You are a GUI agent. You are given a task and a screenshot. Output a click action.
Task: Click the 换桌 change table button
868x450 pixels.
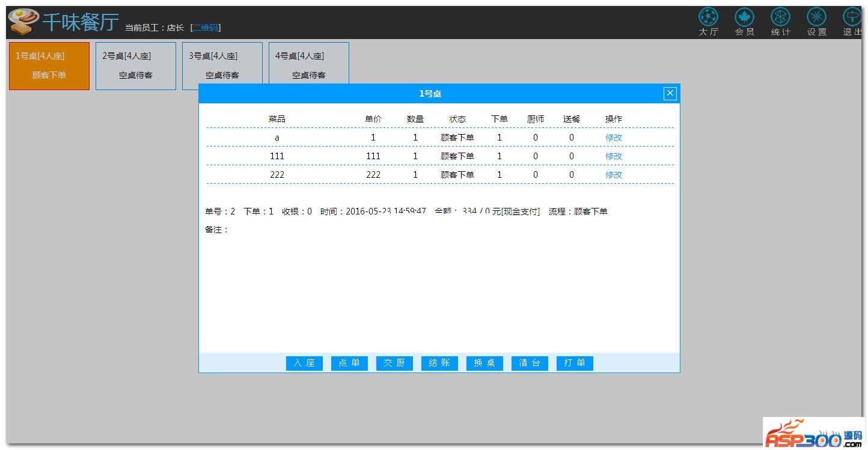(484, 363)
